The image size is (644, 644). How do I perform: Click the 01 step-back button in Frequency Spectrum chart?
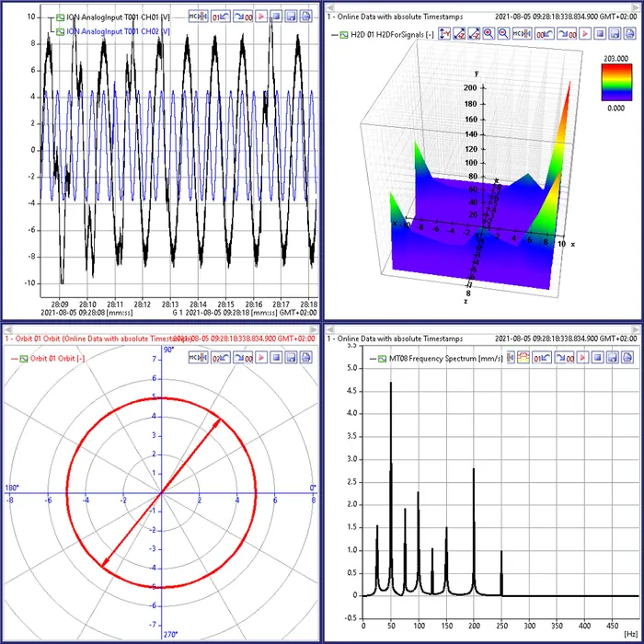pos(542,358)
